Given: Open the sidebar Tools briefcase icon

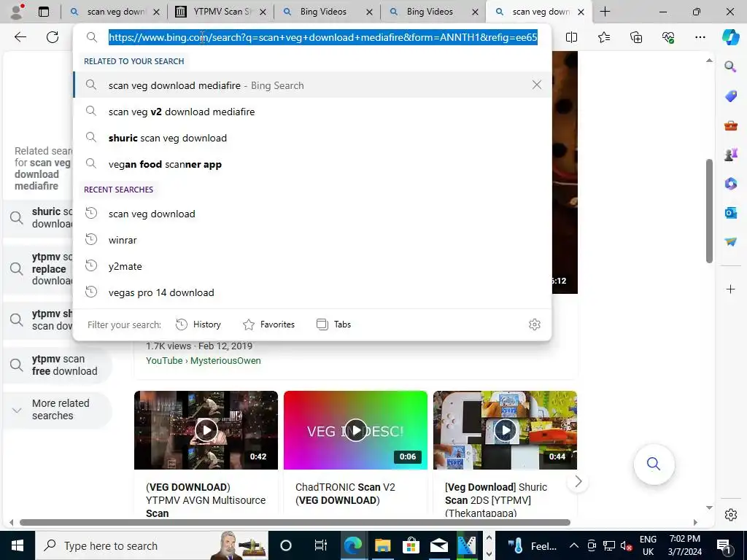Looking at the screenshot, I should (730, 125).
